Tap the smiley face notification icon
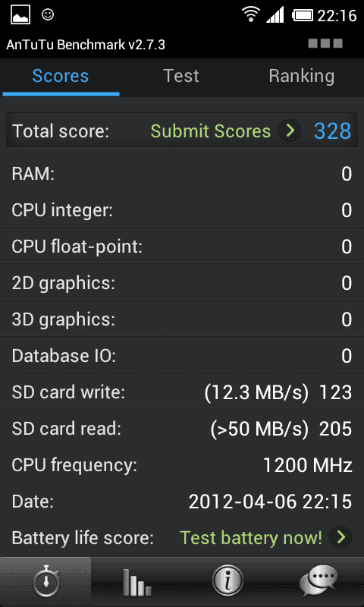364x607 pixels. (48, 15)
